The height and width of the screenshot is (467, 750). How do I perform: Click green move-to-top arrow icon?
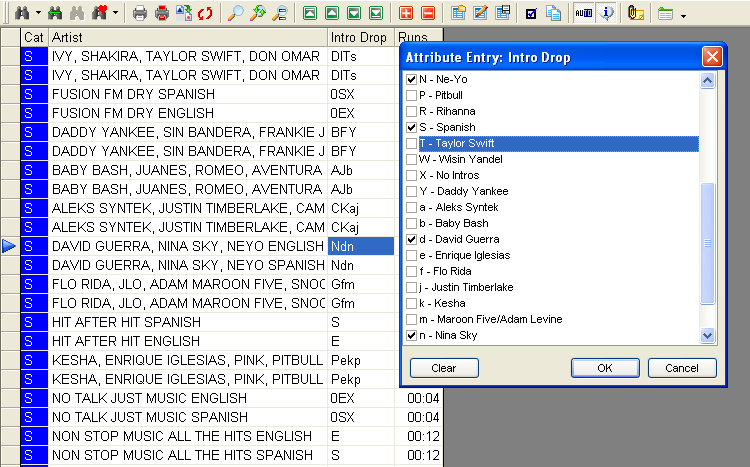pos(310,13)
